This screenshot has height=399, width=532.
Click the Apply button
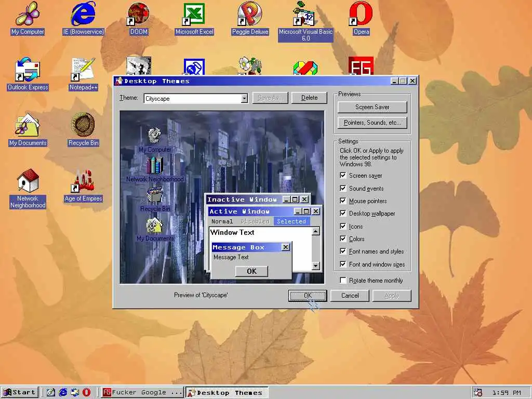(392, 296)
